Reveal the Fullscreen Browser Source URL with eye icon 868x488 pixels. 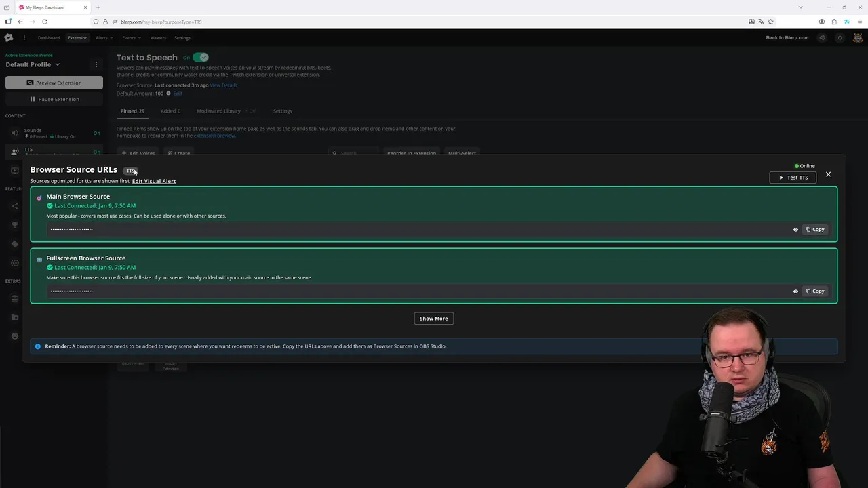tap(795, 291)
